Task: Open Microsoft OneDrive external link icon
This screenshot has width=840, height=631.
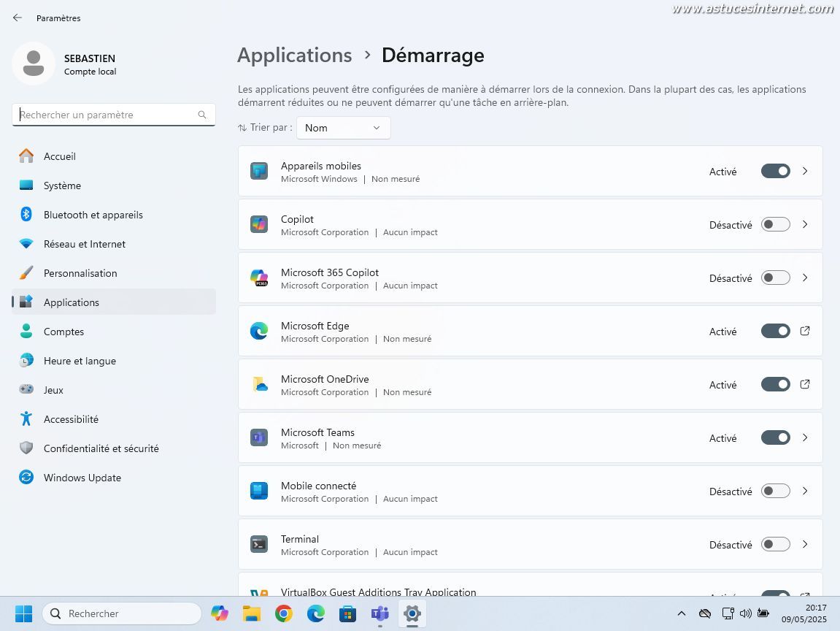Action: [805, 384]
